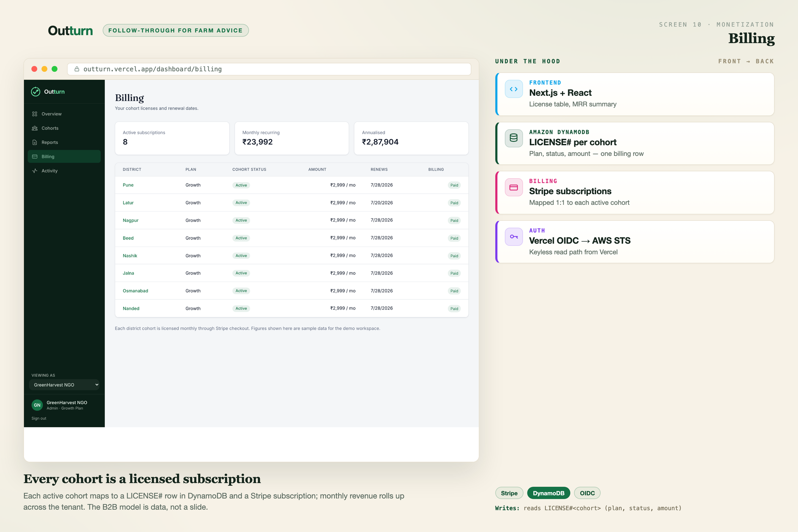The width and height of the screenshot is (798, 532).
Task: Click the Amazon DynamoDB database icon
Action: click(513, 138)
